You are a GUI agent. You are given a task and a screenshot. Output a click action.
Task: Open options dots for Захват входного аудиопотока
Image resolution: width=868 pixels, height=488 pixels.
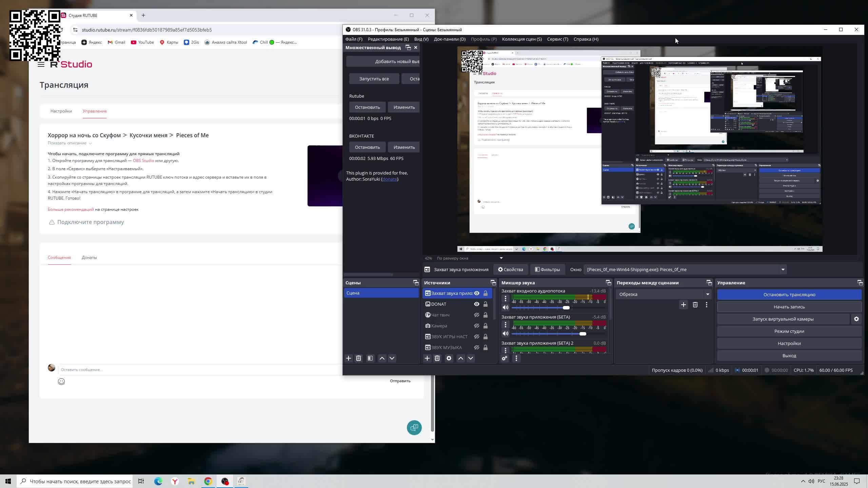point(506,299)
